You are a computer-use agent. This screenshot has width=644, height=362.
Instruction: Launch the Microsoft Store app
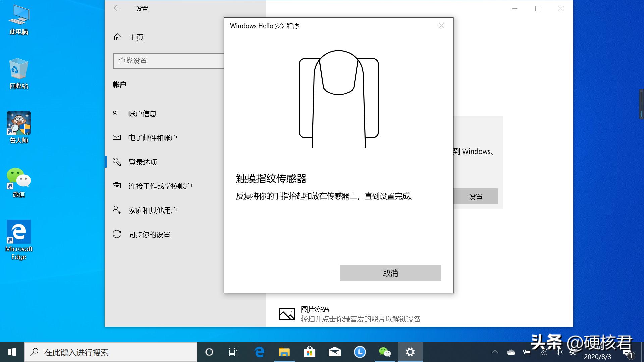(310, 352)
